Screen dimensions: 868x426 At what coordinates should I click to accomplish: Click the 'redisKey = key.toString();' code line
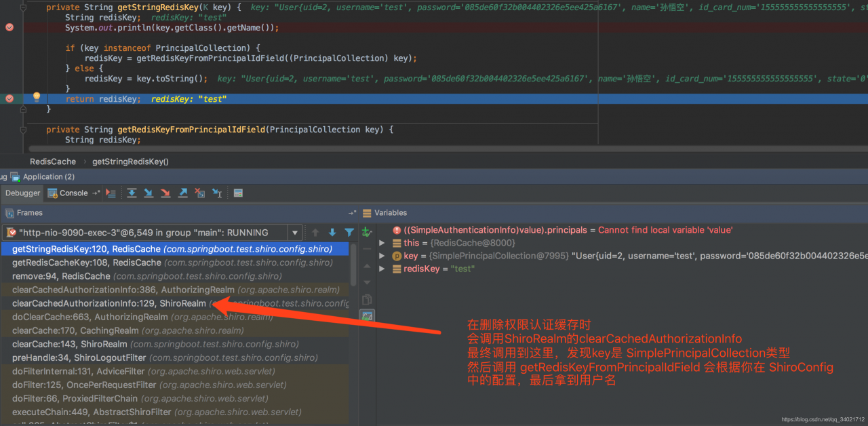(x=146, y=79)
